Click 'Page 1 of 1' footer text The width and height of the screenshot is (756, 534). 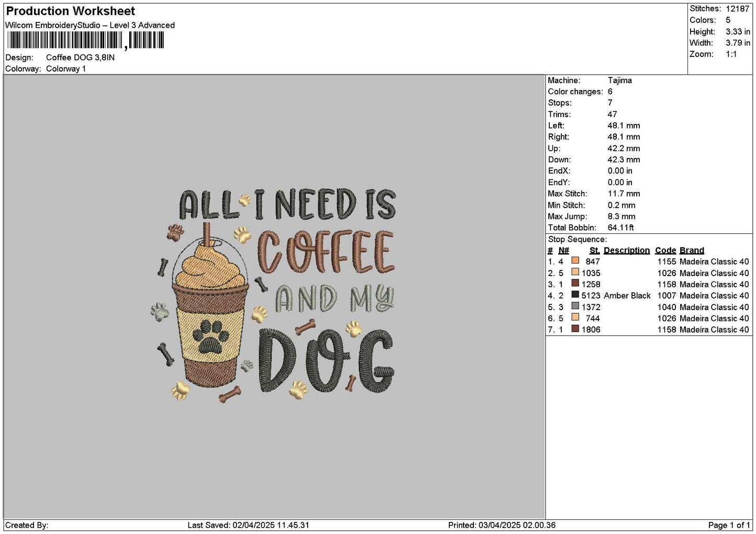point(729,525)
